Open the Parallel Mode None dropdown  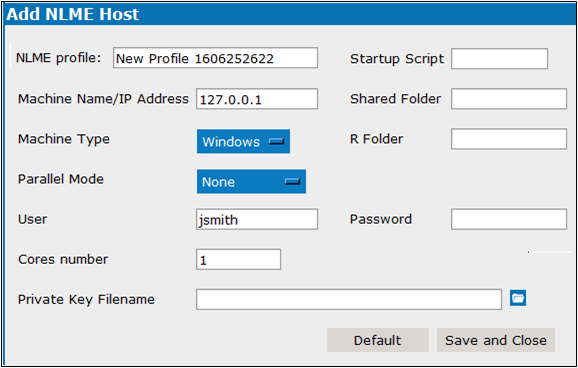251,181
